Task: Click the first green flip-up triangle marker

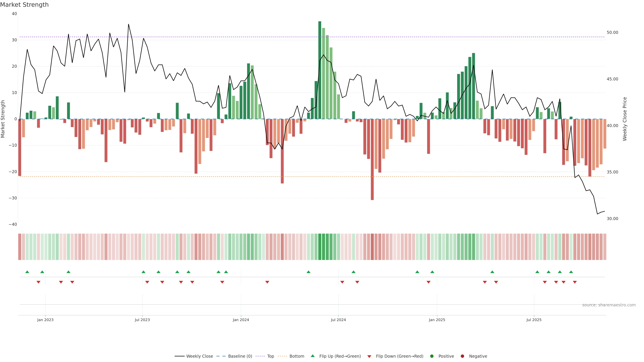Action: (x=27, y=272)
